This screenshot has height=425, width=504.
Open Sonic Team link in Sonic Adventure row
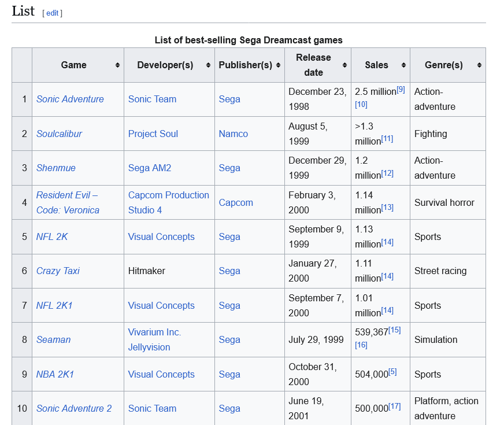click(153, 99)
